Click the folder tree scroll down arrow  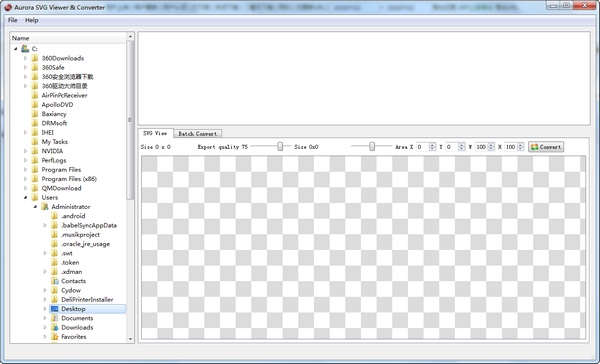click(130, 339)
